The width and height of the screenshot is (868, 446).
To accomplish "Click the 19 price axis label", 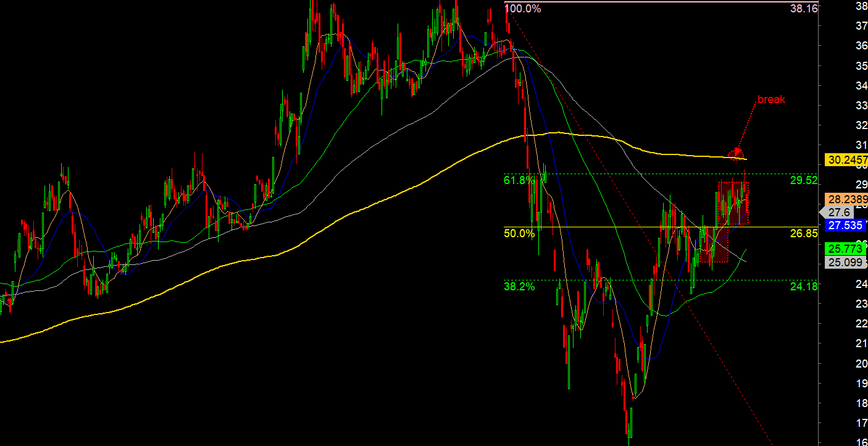I will [x=862, y=384].
